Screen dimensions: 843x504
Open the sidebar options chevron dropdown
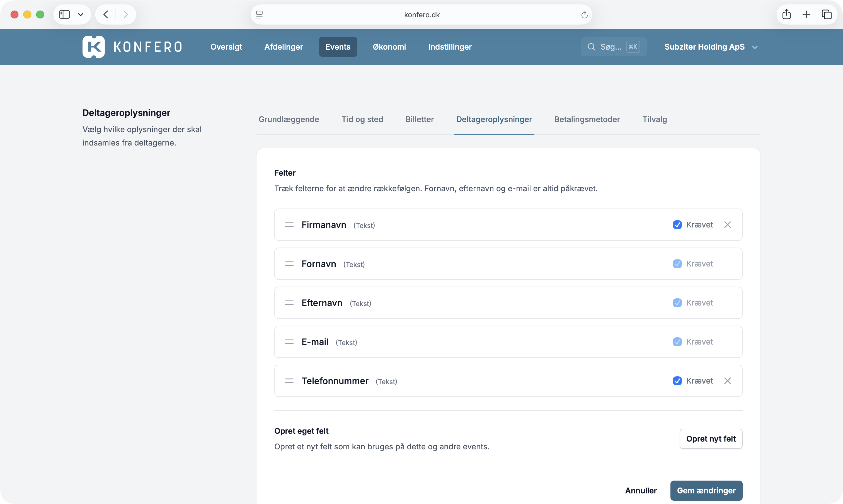(81, 14)
